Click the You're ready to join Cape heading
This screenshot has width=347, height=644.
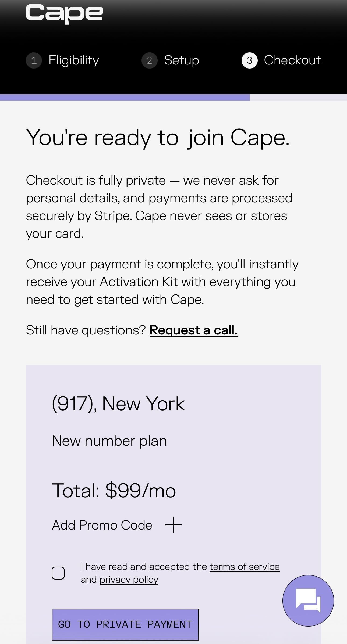pos(158,138)
